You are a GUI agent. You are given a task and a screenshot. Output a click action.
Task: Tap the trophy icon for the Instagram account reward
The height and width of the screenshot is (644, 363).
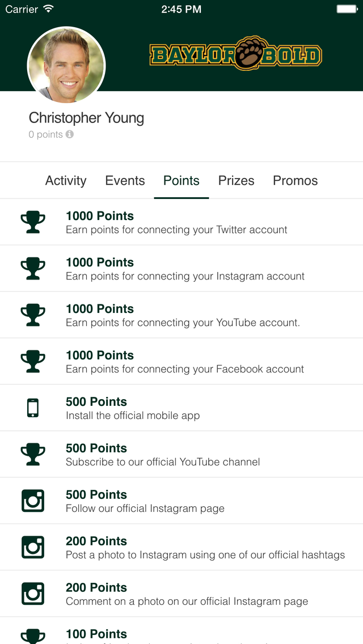33,269
